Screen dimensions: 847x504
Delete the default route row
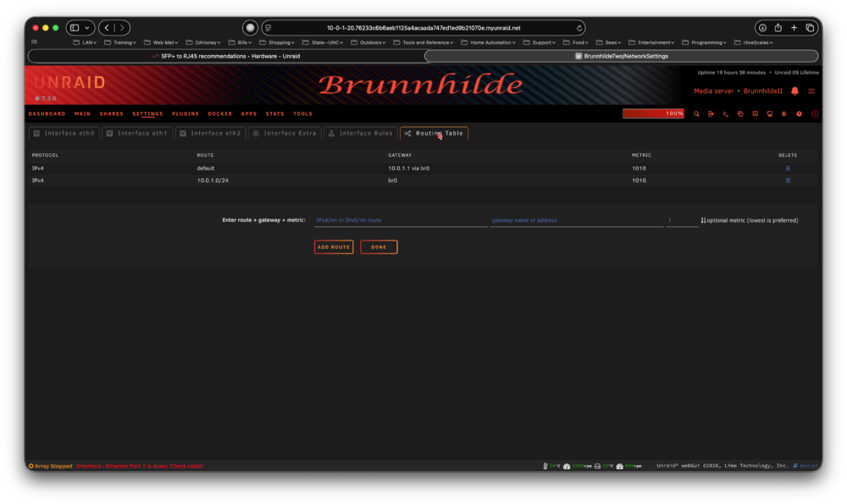788,169
